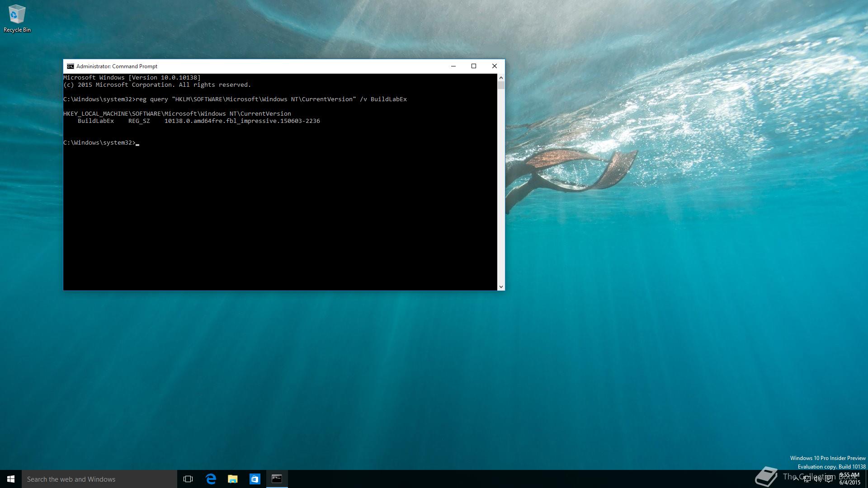
Task: Click the clock showing 6/4/2015
Action: point(849,479)
